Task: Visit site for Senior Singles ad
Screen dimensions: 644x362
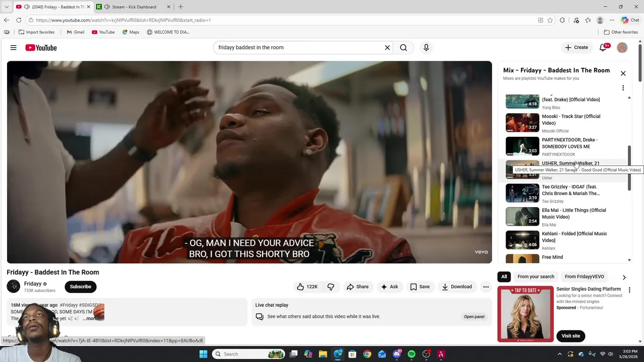Action: coord(571,336)
